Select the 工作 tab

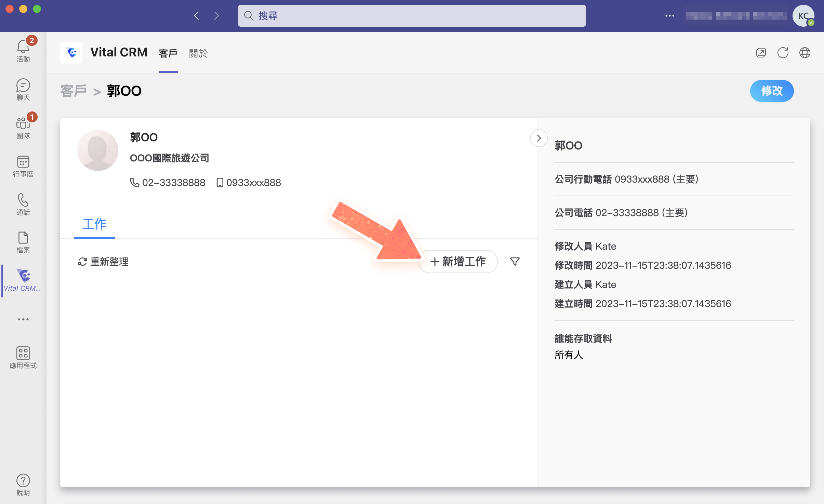(x=94, y=224)
